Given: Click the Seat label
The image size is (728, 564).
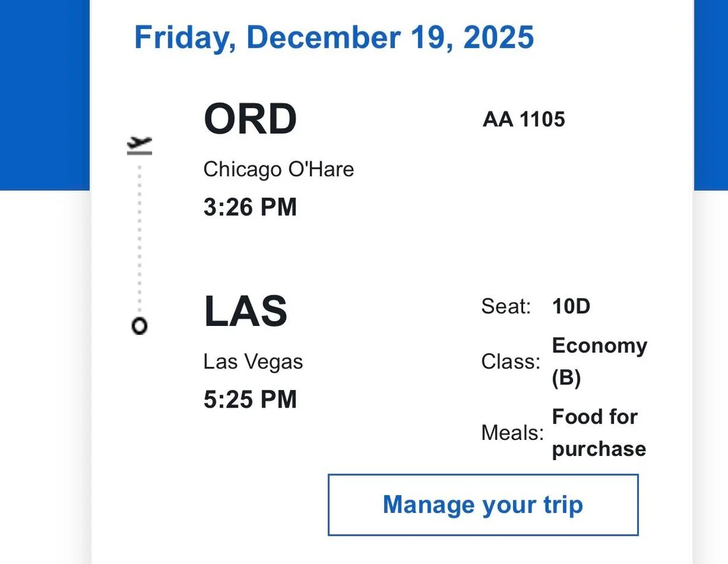Looking at the screenshot, I should [506, 307].
